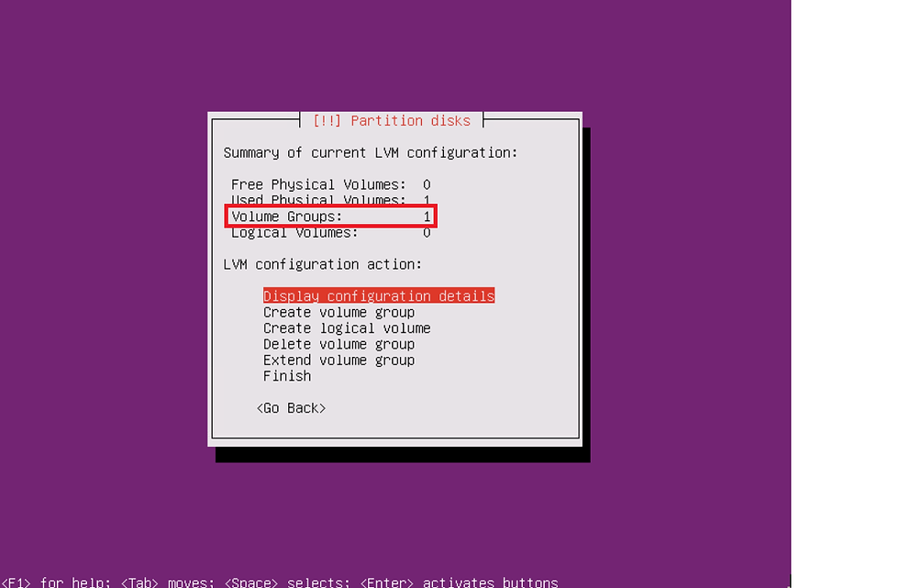Viewport: 899px width, 588px height.
Task: Choose Create volume group
Action: [339, 312]
